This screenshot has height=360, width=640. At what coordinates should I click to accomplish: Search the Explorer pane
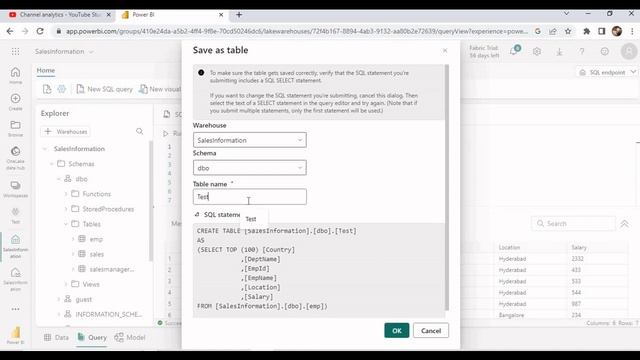[140, 131]
